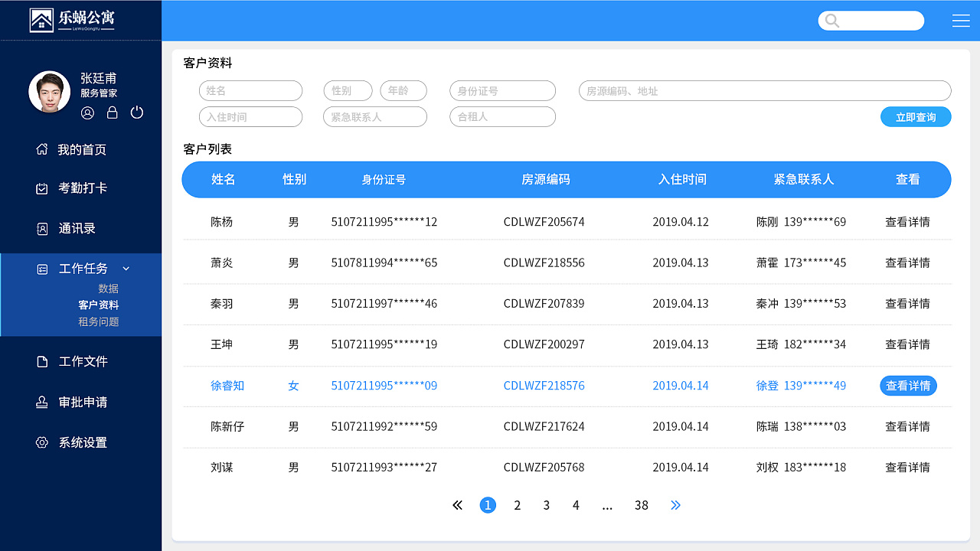This screenshot has width=980, height=551.
Task: Collapse the 工作任务 submenu chevron
Action: pyautogui.click(x=125, y=269)
